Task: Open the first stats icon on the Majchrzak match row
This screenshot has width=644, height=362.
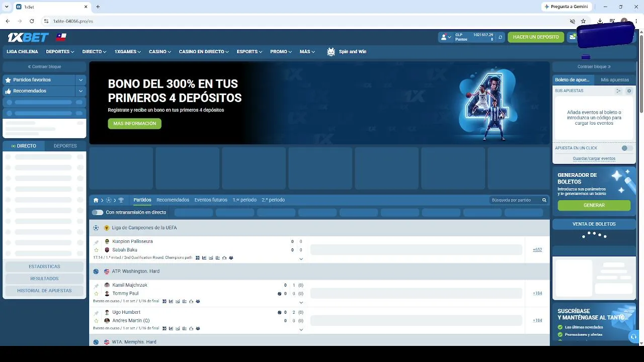Action: (165, 301)
